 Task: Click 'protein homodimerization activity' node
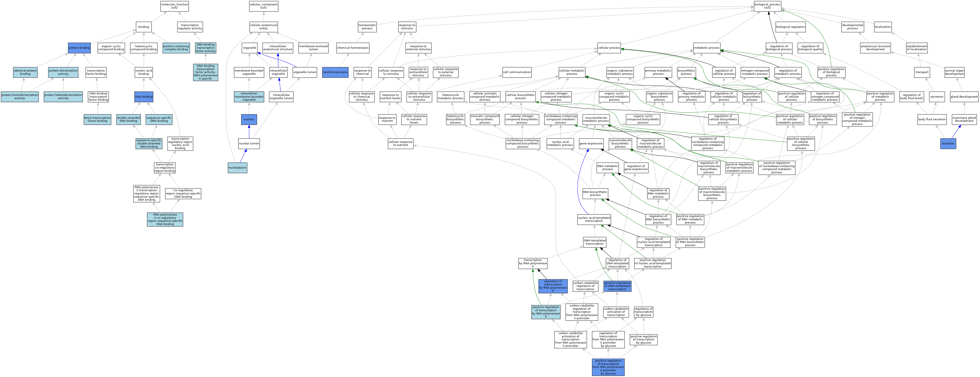(x=20, y=97)
